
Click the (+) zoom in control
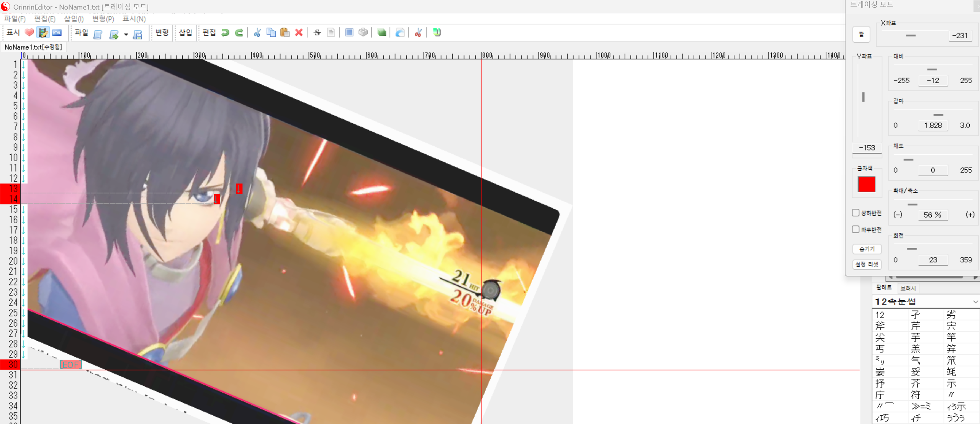(x=970, y=214)
